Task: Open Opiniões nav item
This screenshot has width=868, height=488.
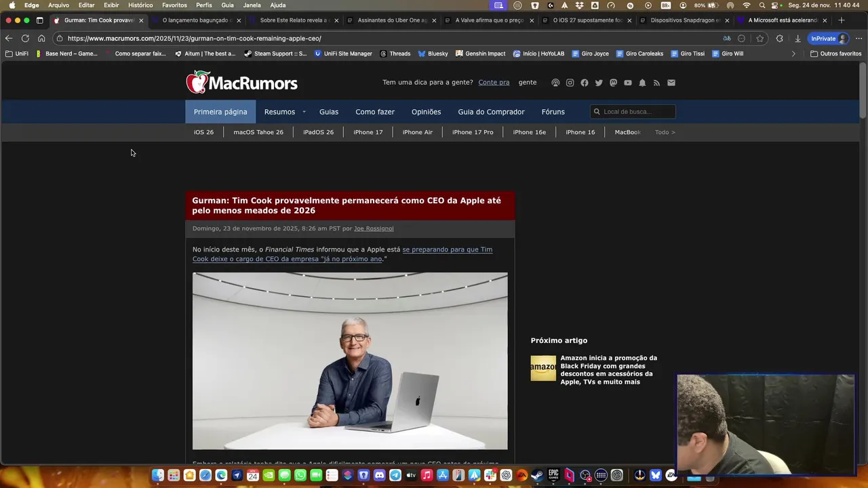Action: tap(426, 112)
